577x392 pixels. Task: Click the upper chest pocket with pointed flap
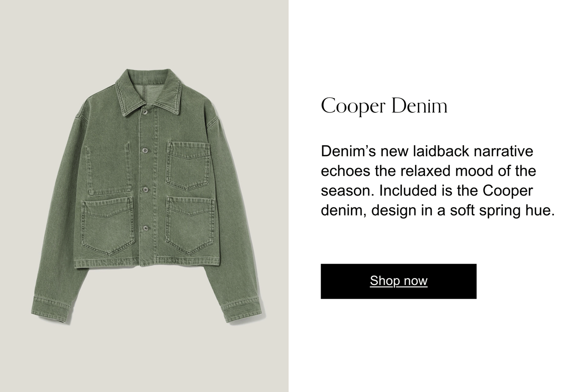pos(188,165)
